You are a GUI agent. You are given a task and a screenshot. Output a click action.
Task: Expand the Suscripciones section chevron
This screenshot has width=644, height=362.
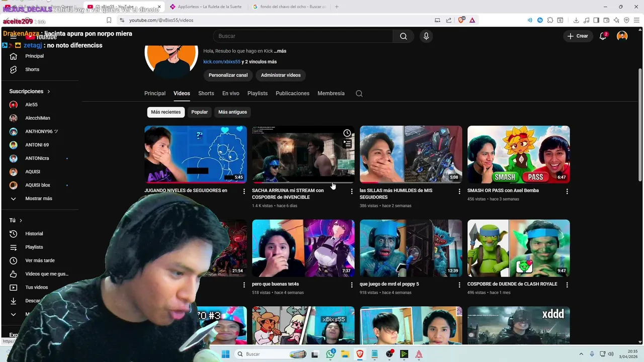pos(49,92)
